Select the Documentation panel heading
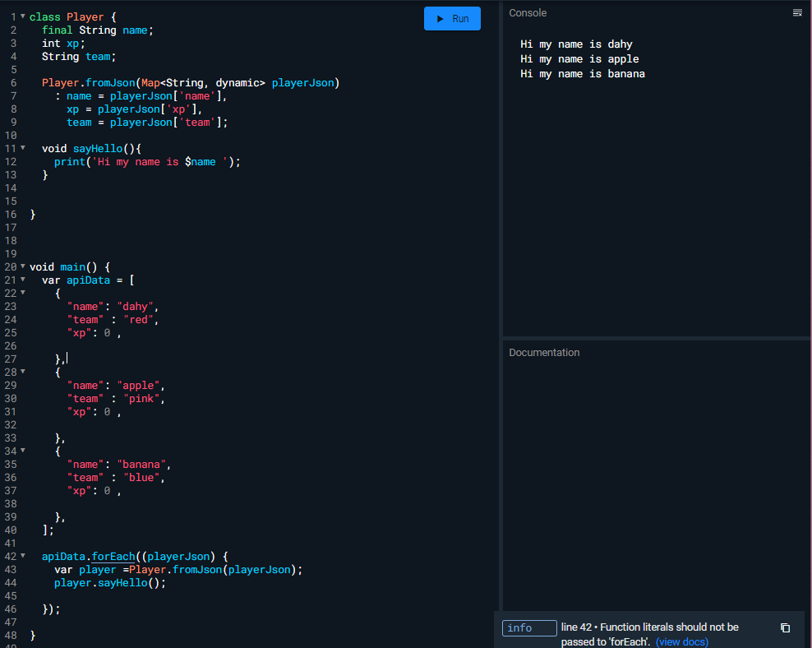This screenshot has height=648, width=812. tap(544, 353)
